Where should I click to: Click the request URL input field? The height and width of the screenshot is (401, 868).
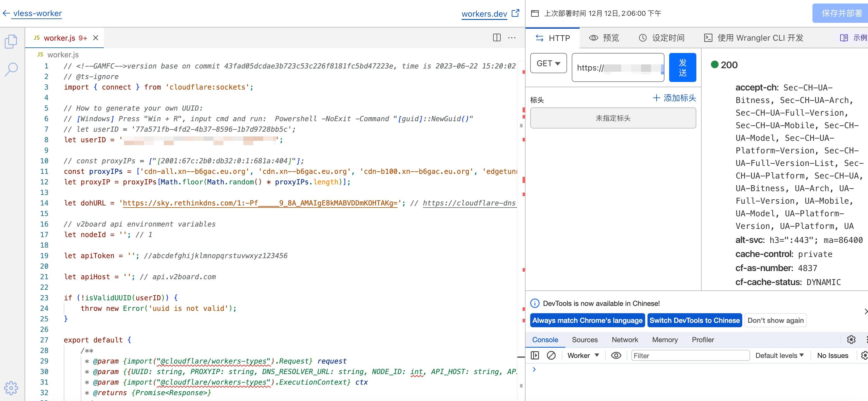click(618, 67)
